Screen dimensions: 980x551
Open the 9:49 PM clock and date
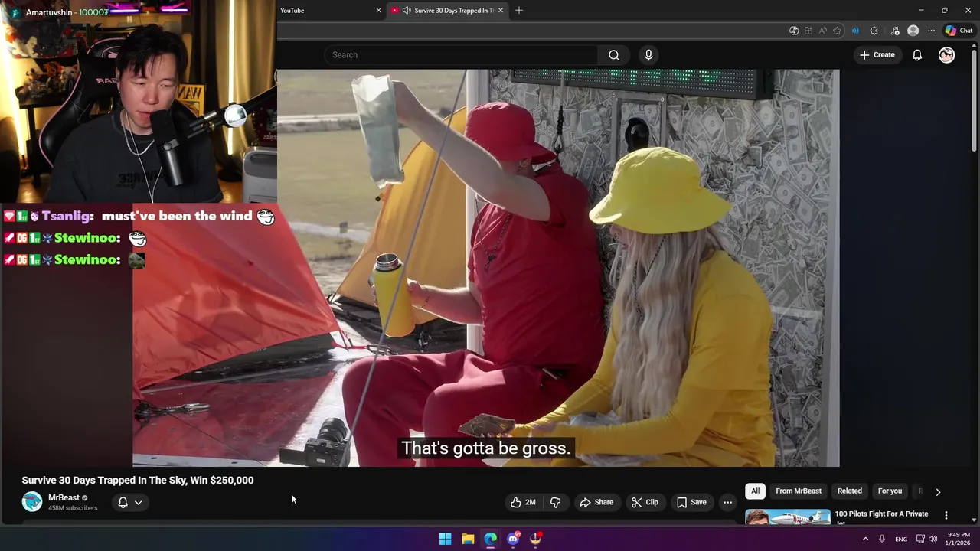point(959,539)
